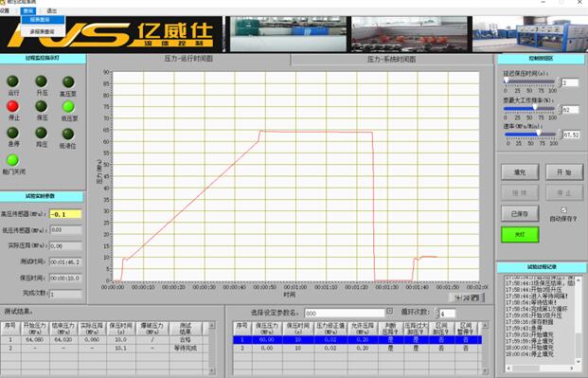The width and height of the screenshot is (588, 378).
Task: Click the 合格 result cell
Action: click(186, 340)
